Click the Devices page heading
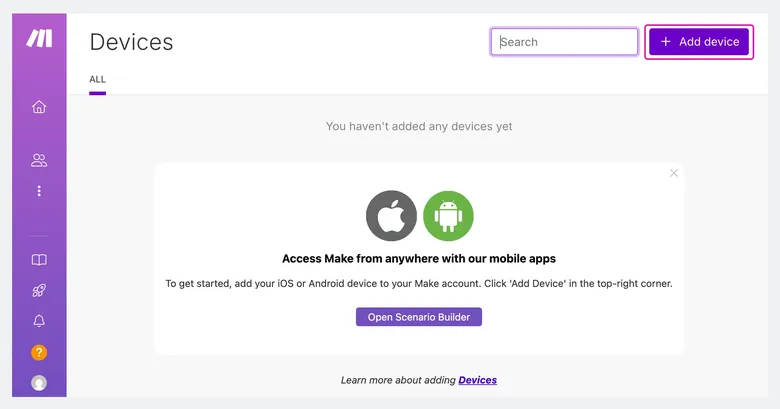 point(131,42)
